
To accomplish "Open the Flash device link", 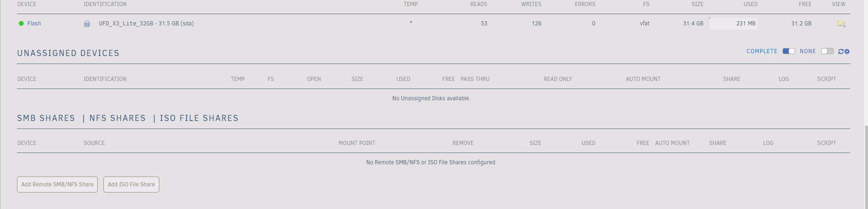I will click(34, 24).
